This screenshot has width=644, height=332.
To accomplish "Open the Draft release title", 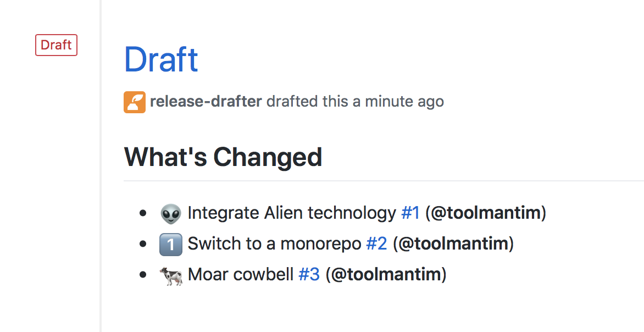I will click(x=161, y=59).
